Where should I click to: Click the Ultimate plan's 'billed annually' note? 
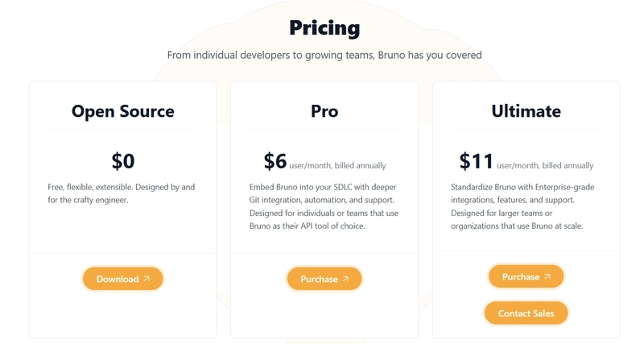[546, 166]
